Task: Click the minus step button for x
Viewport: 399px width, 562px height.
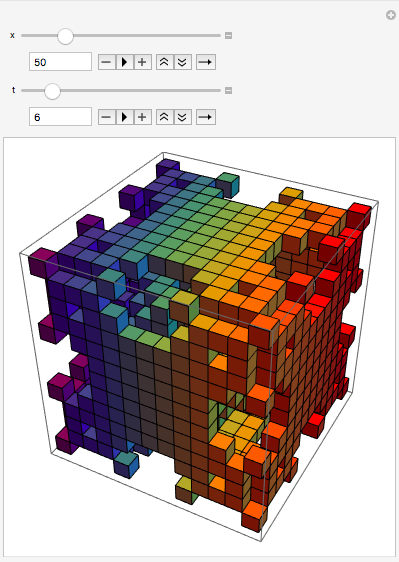Action: coord(106,62)
